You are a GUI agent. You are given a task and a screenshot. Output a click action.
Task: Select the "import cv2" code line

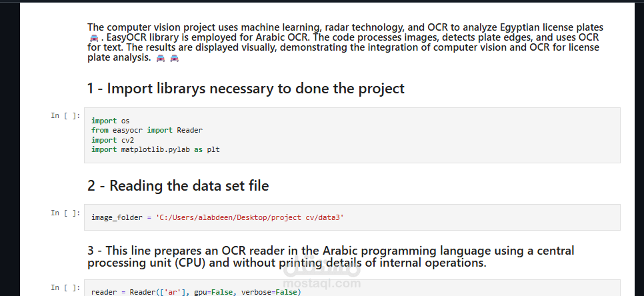click(113, 140)
